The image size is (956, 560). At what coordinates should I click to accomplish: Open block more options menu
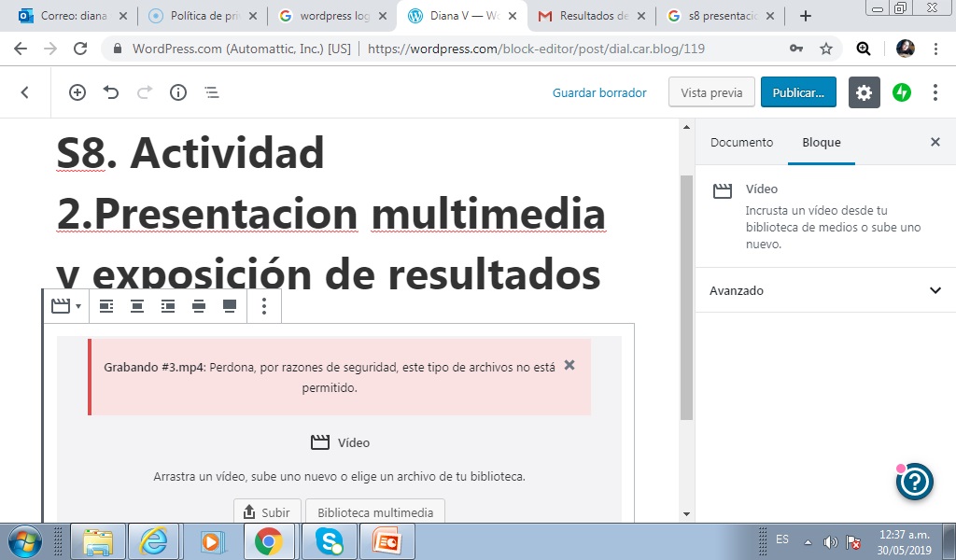click(x=264, y=306)
